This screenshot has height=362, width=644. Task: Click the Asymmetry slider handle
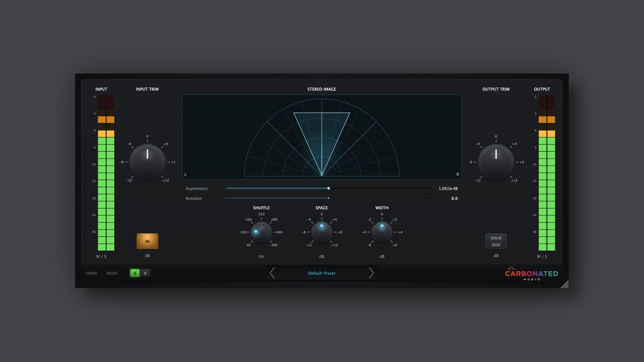[x=328, y=188]
